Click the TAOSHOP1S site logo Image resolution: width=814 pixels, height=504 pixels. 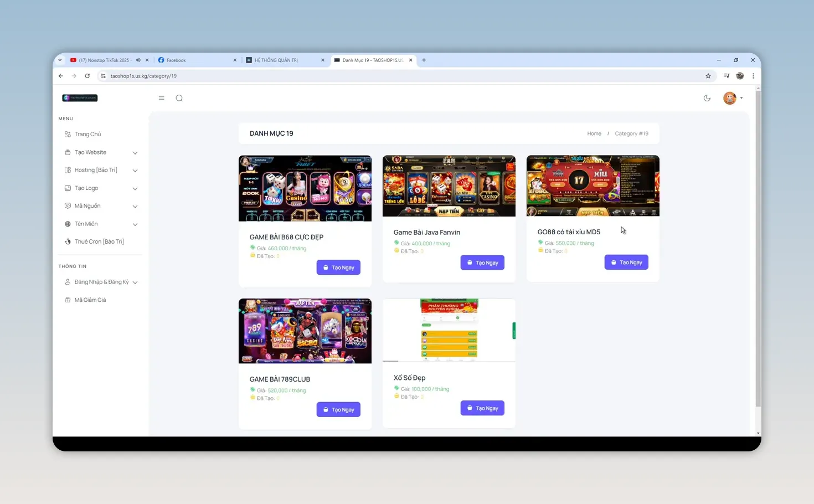pyautogui.click(x=80, y=98)
